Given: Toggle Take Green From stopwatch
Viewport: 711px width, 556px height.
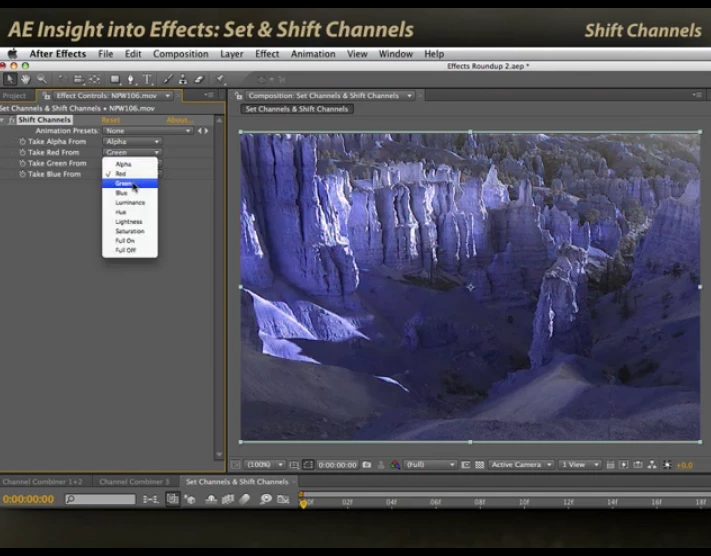Looking at the screenshot, I should click(x=22, y=163).
